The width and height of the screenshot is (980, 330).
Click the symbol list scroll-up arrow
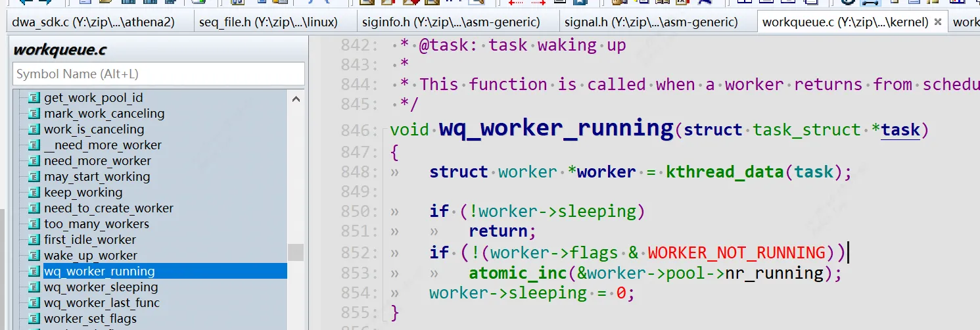(296, 99)
